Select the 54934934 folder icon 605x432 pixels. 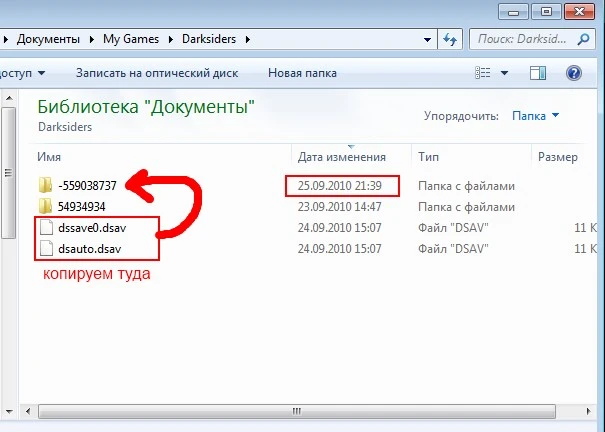(45, 206)
